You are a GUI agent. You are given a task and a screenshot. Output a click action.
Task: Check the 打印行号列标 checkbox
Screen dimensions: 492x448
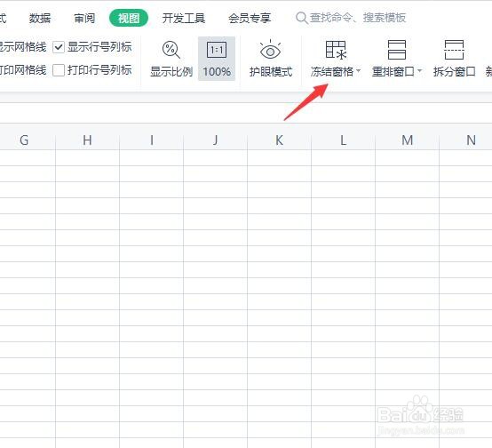click(x=59, y=70)
